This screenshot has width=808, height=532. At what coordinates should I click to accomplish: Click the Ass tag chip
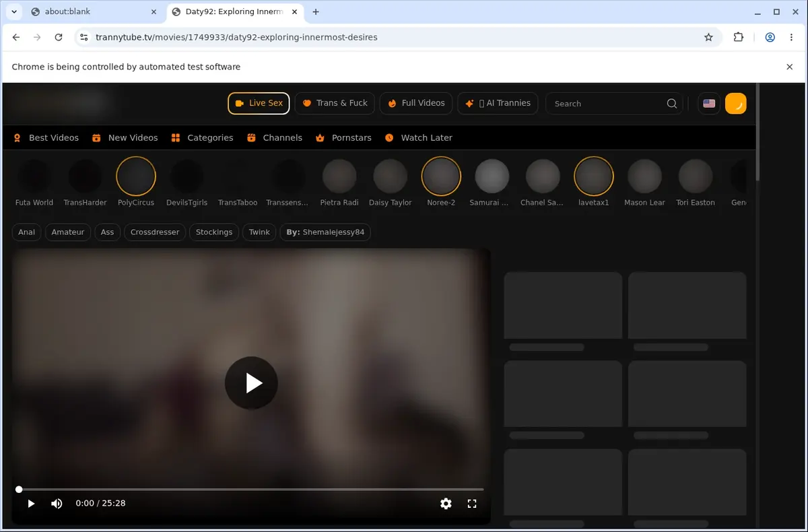pyautogui.click(x=108, y=232)
